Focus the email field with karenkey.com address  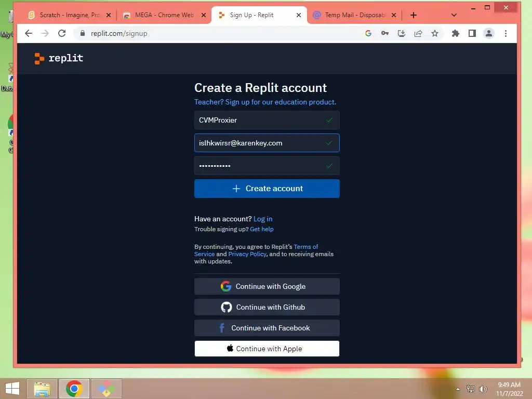click(x=267, y=143)
